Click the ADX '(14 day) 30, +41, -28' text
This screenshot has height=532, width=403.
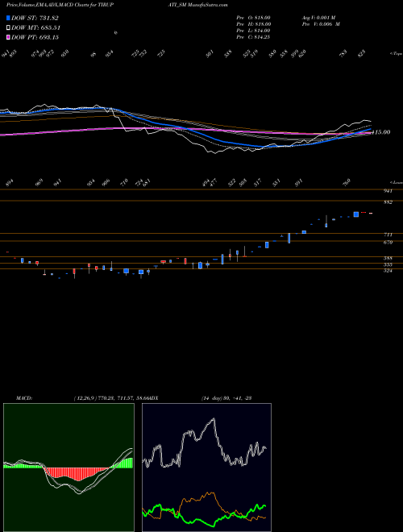(x=226, y=398)
